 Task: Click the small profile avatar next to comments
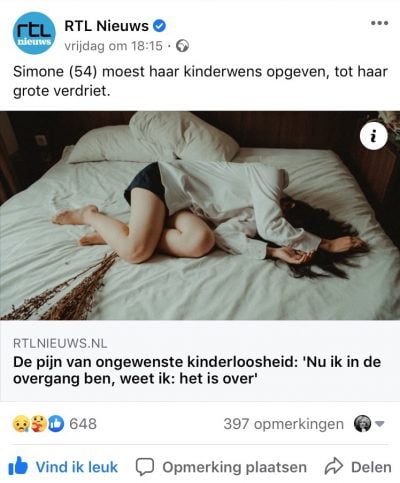[x=362, y=424]
